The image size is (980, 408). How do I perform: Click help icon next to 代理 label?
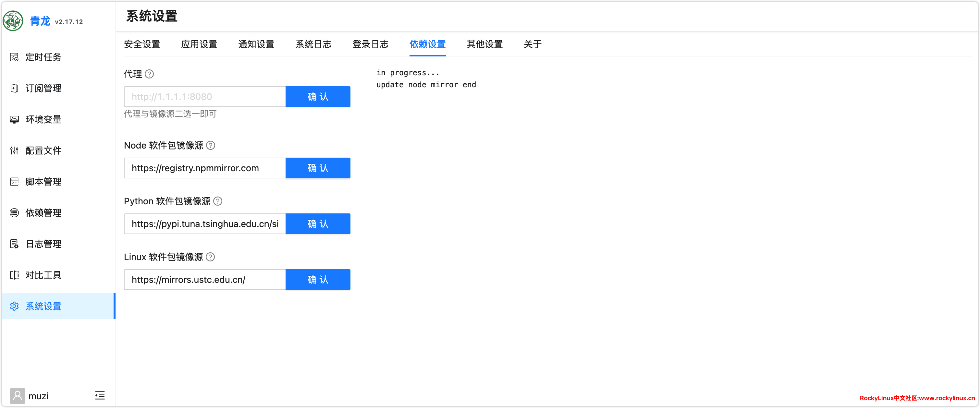150,74
